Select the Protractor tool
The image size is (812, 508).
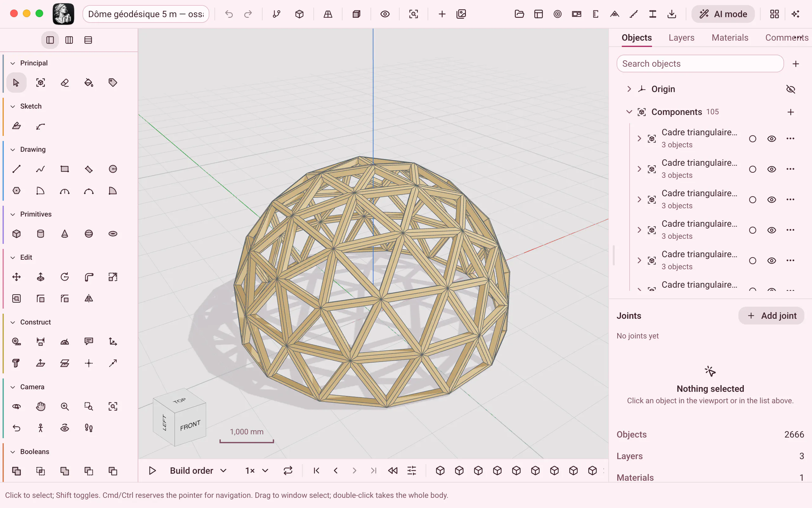click(x=64, y=342)
